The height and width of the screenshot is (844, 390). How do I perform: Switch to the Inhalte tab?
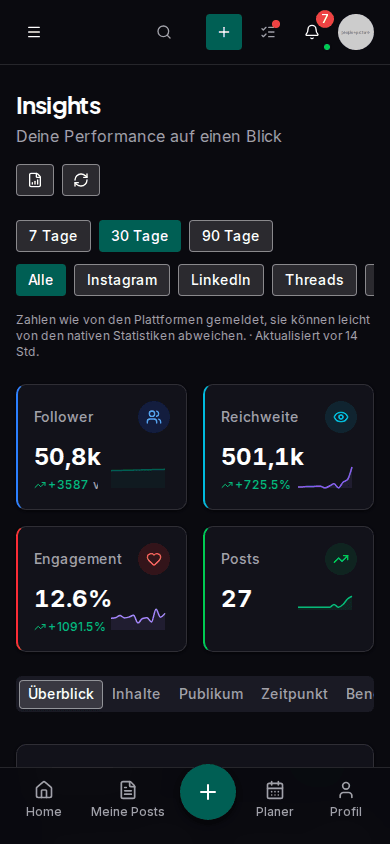click(x=136, y=694)
